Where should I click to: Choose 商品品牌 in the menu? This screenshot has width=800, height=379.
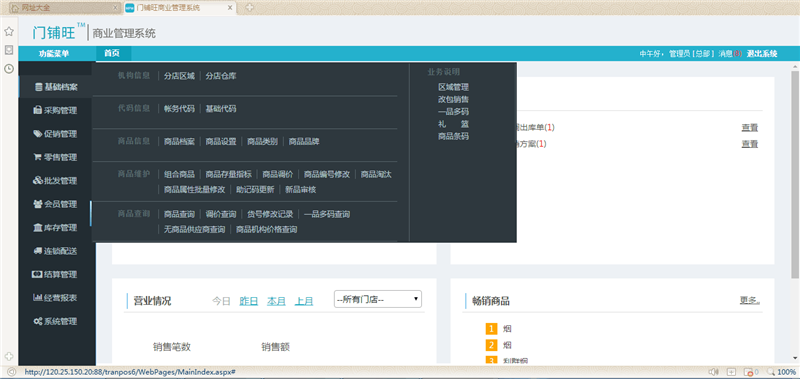[x=304, y=141]
